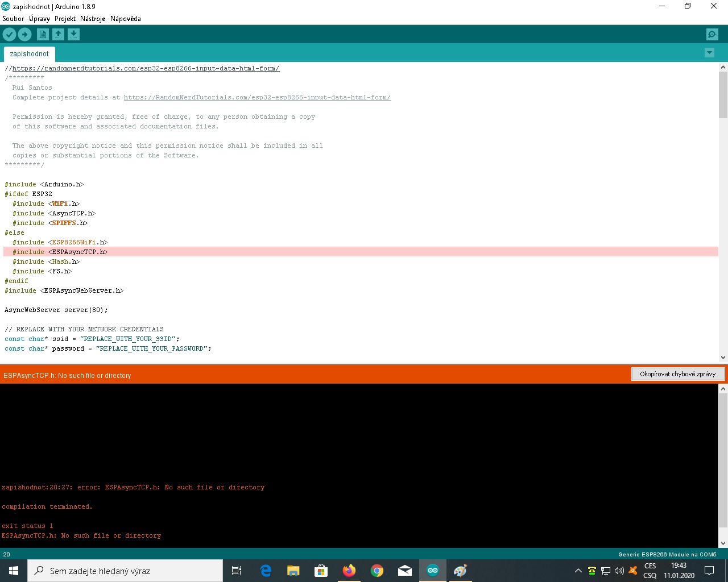Click the yellow phone tray icon
This screenshot has width=728, height=582.
coord(592,571)
